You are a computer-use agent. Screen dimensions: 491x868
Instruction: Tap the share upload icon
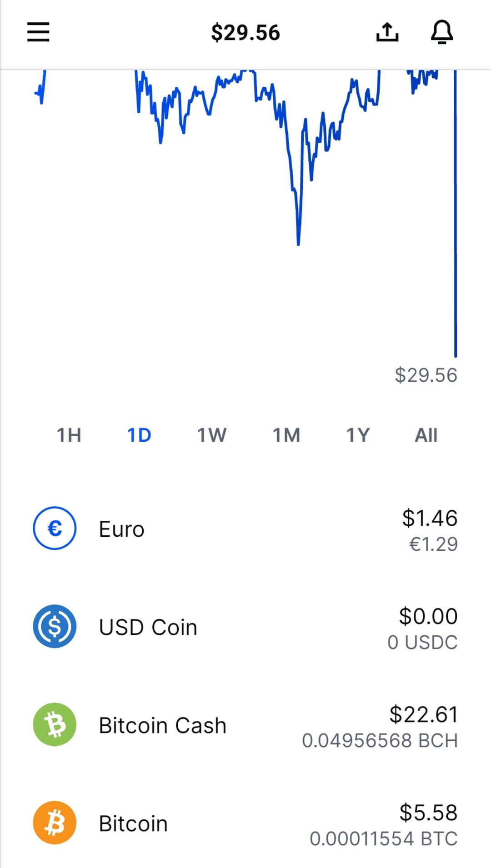pos(387,32)
